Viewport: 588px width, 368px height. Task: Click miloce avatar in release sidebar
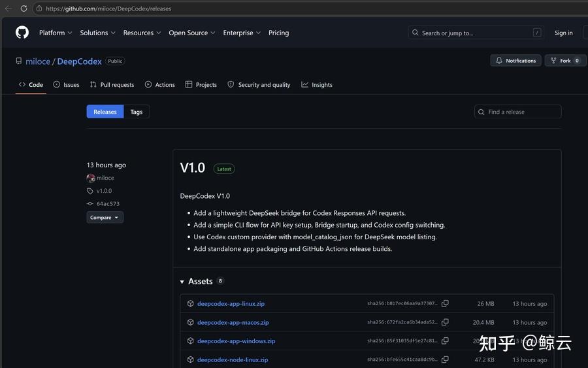91,178
